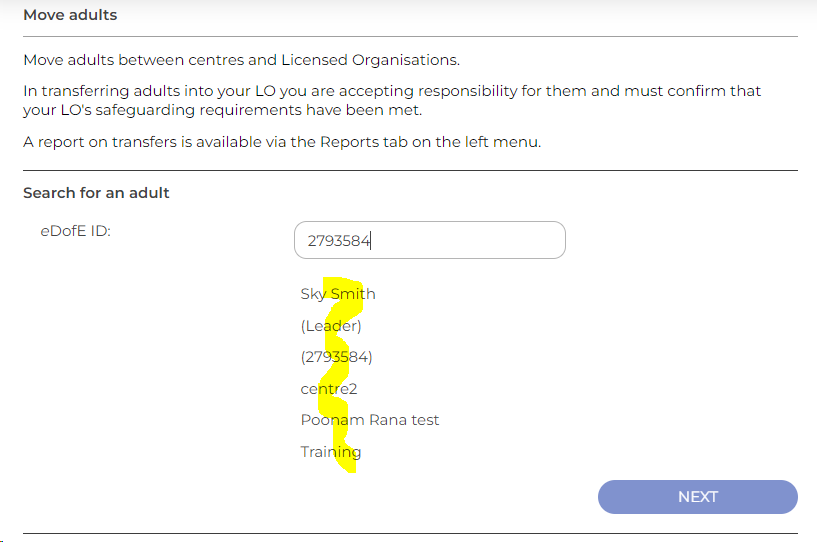Click the NEXT button
Image resolution: width=817 pixels, height=542 pixels.
pos(698,497)
